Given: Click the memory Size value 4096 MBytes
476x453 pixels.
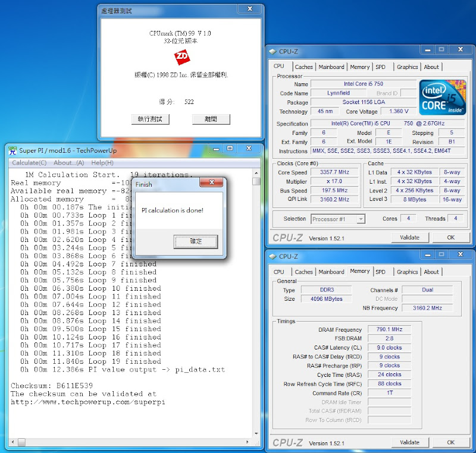Looking at the screenshot, I should click(326, 299).
